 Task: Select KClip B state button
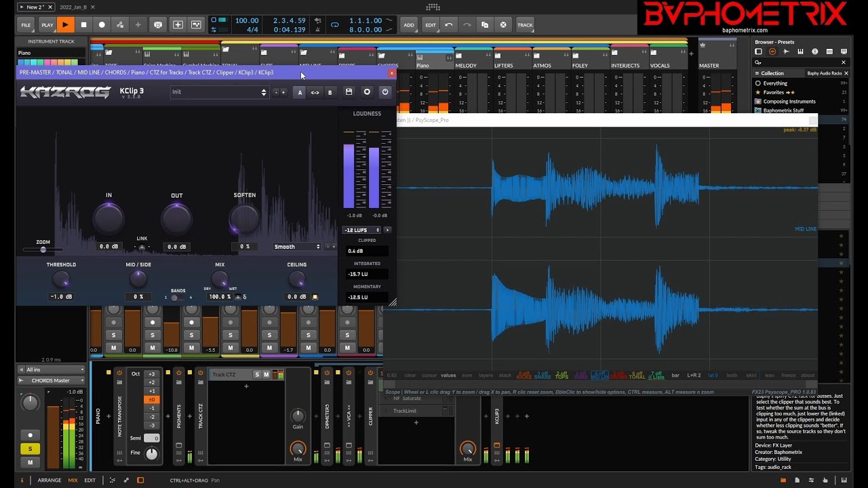pyautogui.click(x=330, y=92)
